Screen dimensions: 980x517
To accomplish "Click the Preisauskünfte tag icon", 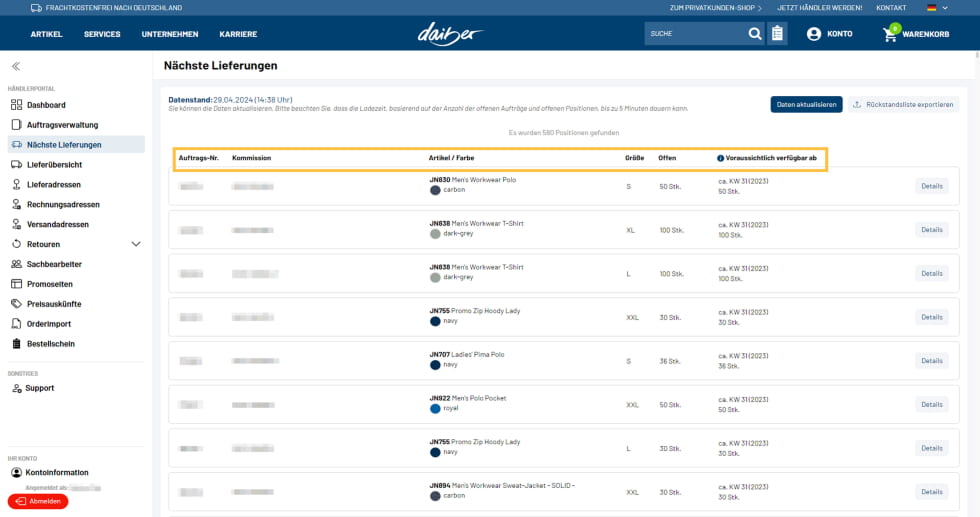I will [16, 304].
